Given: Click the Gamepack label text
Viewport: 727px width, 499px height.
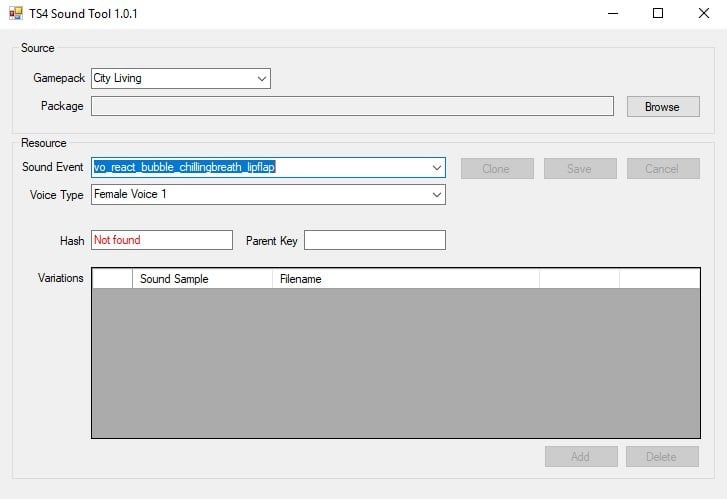Looking at the screenshot, I should click(x=59, y=78).
